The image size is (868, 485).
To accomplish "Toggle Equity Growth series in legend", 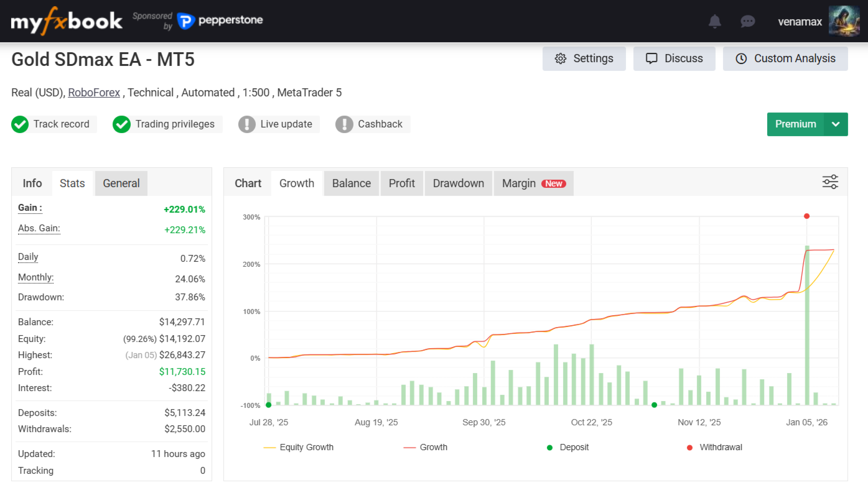I will 299,448.
